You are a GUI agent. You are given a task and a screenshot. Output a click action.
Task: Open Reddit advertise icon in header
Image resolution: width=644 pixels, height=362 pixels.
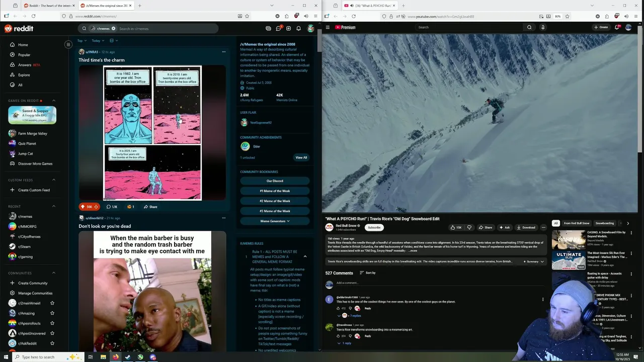point(268,29)
